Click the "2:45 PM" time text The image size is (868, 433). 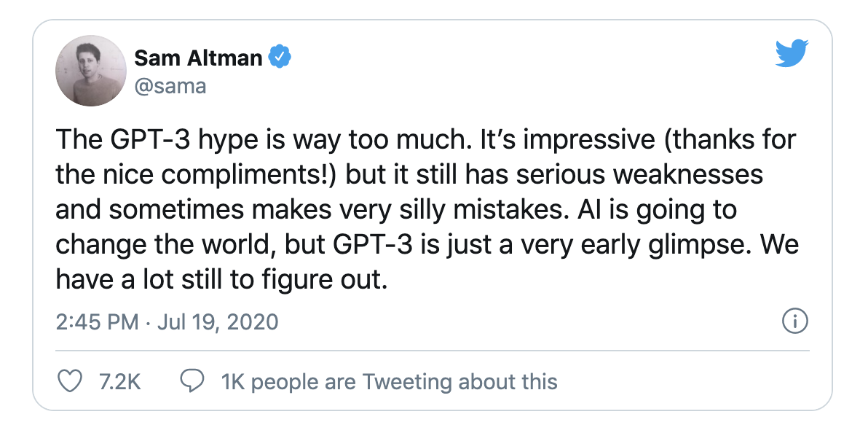[x=97, y=321]
